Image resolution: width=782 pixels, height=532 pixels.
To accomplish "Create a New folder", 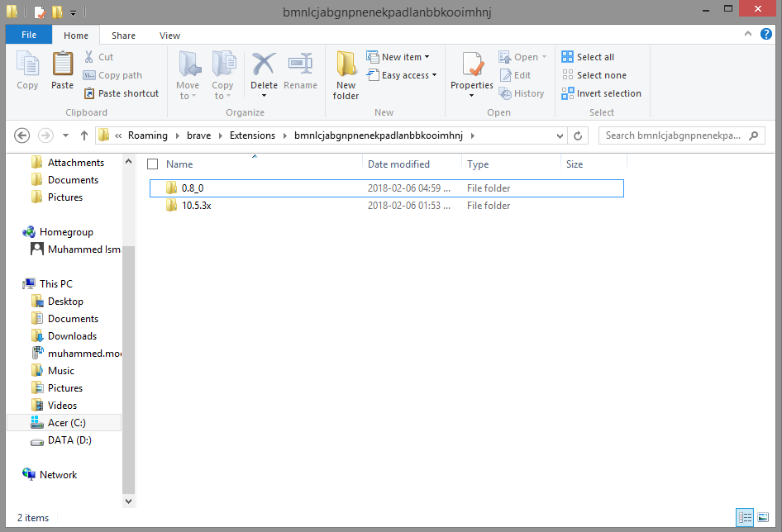I will (346, 75).
